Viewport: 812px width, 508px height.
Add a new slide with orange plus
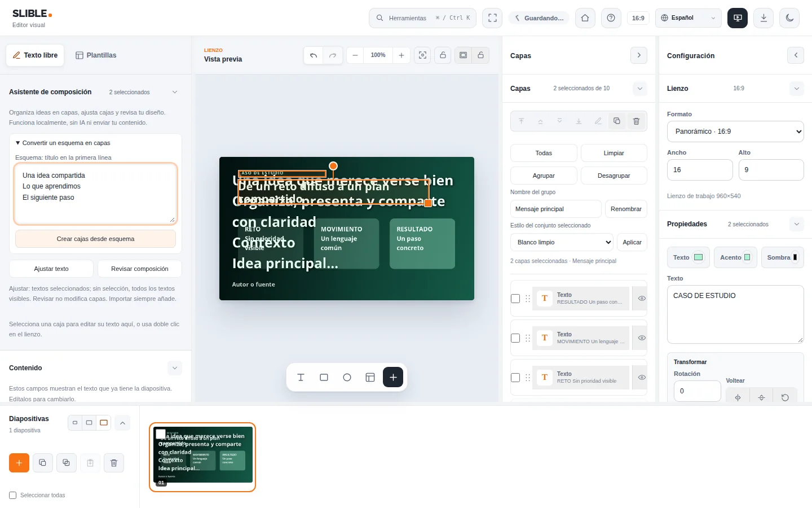pos(19,463)
